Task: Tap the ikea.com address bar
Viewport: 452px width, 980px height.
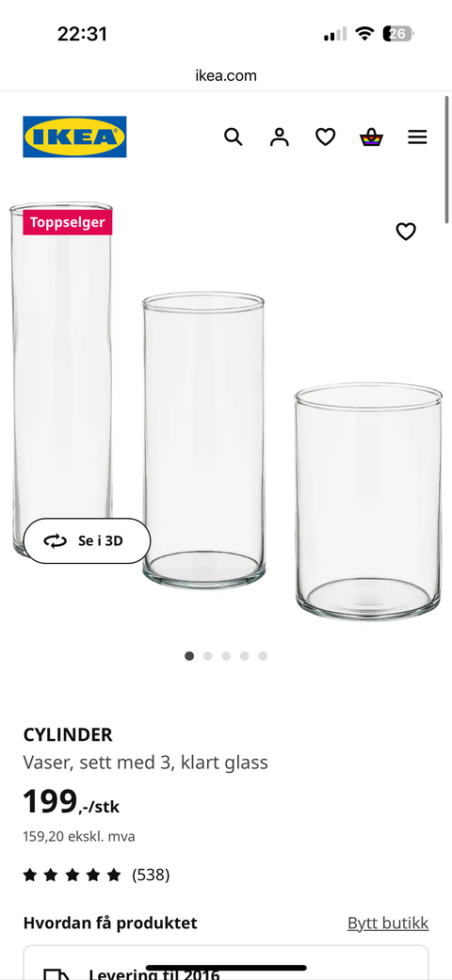Action: [x=226, y=75]
